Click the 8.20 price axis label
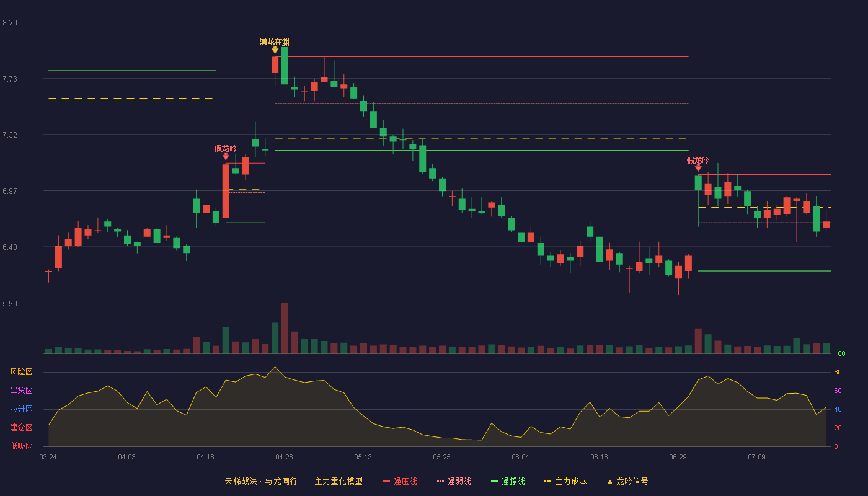Screen dimensions: 868x496 (x=10, y=23)
